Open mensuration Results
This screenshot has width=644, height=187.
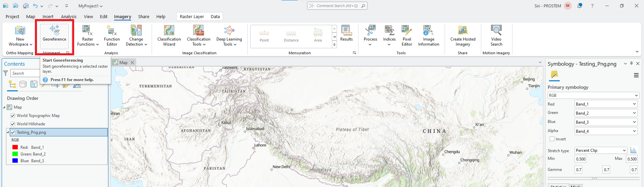(x=346, y=33)
